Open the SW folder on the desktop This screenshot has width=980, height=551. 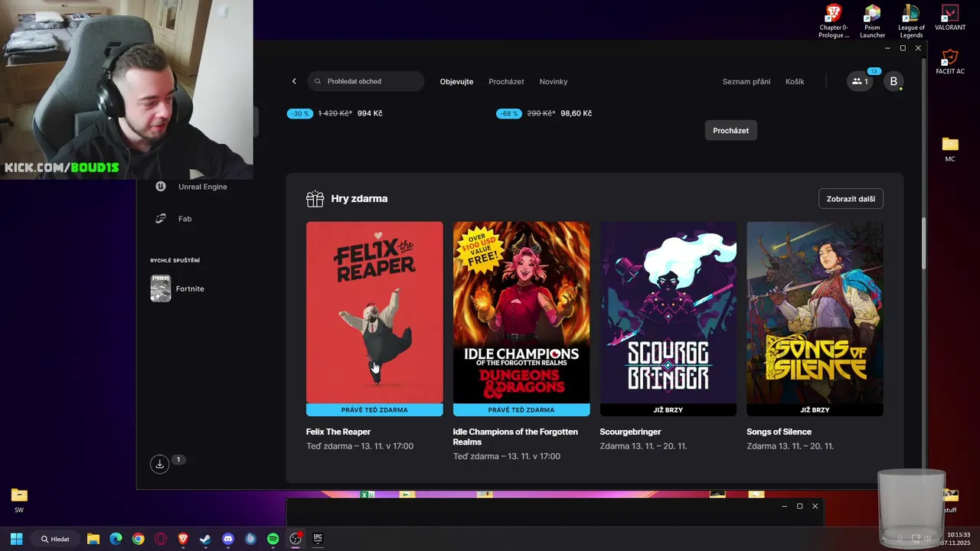click(19, 500)
